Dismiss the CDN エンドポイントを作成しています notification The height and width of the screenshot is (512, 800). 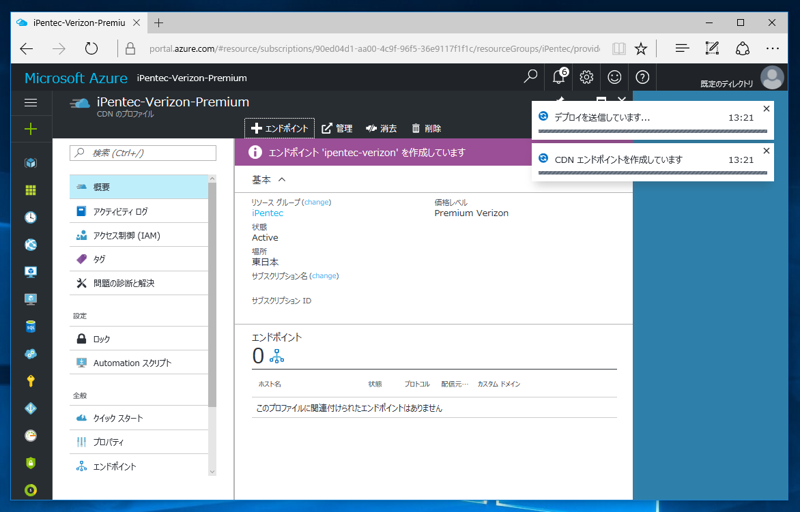(x=766, y=151)
